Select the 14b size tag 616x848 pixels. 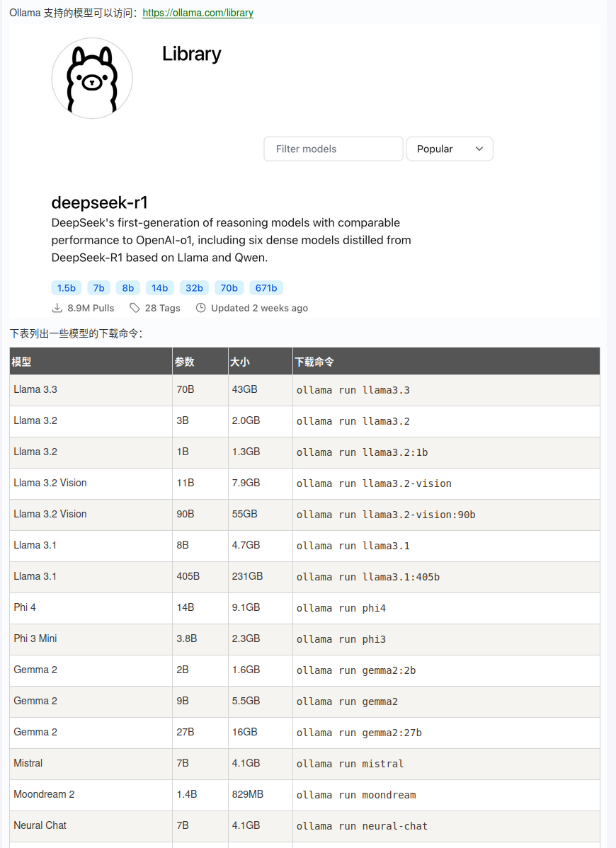click(x=159, y=287)
